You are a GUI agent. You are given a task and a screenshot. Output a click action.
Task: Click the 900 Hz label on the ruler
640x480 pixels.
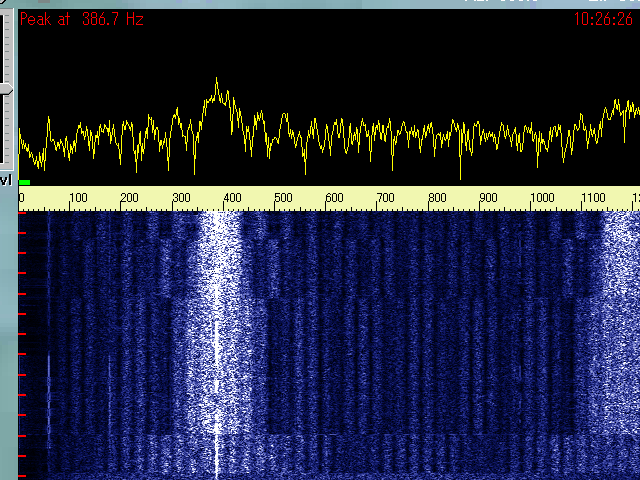[488, 198]
